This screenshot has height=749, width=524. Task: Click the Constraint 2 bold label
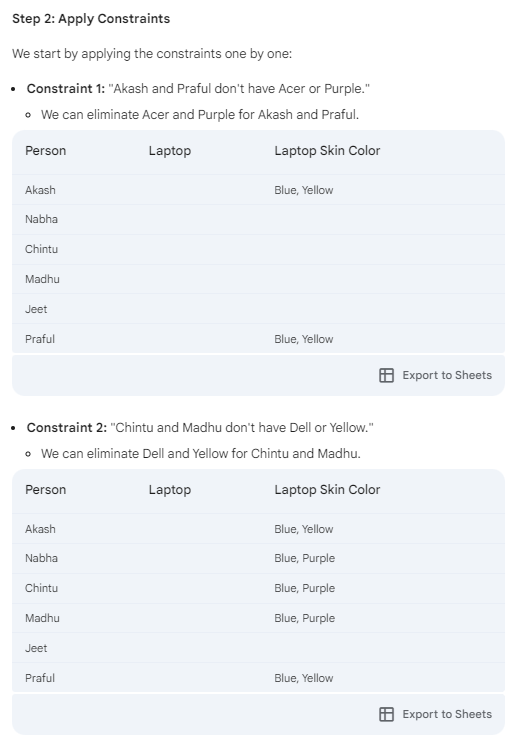pos(67,428)
